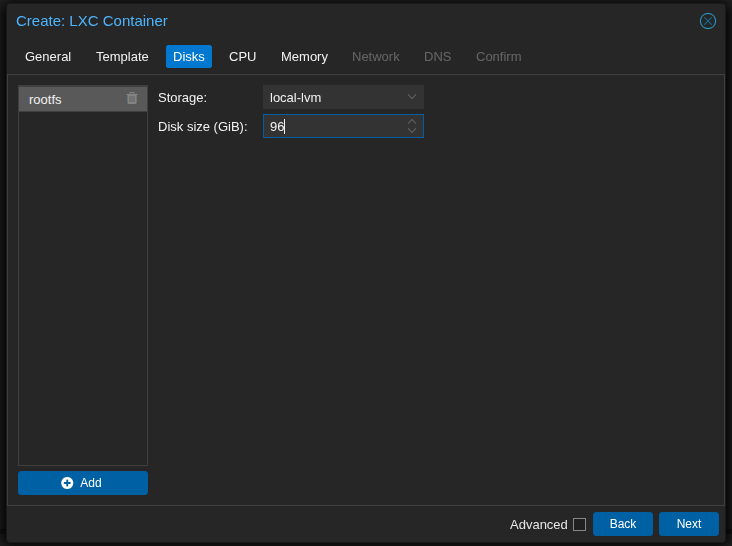Click the greyed-out Confirm tab
This screenshot has height=546, width=732.
click(498, 56)
